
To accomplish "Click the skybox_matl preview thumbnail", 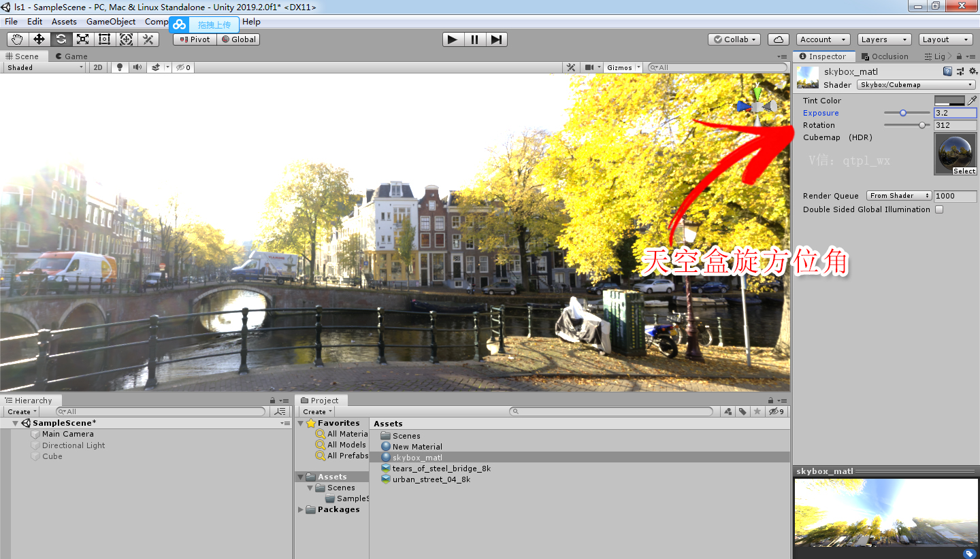I will tap(808, 76).
